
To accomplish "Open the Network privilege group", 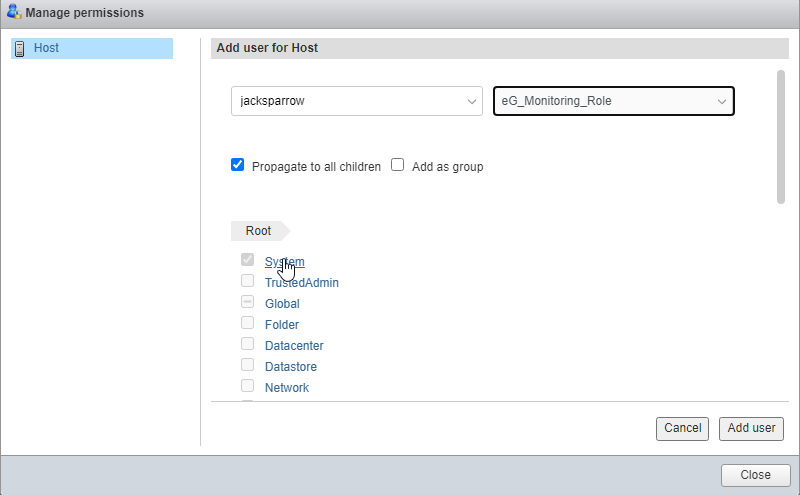I will click(287, 388).
